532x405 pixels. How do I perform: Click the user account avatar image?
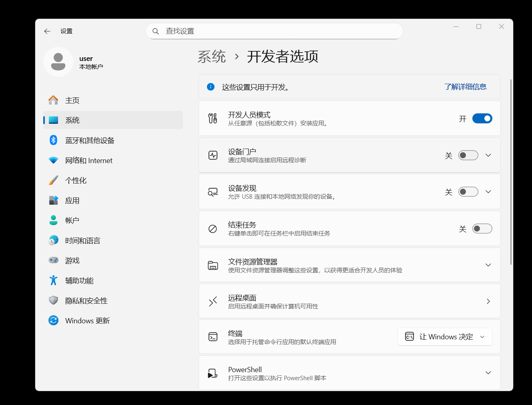pyautogui.click(x=58, y=62)
